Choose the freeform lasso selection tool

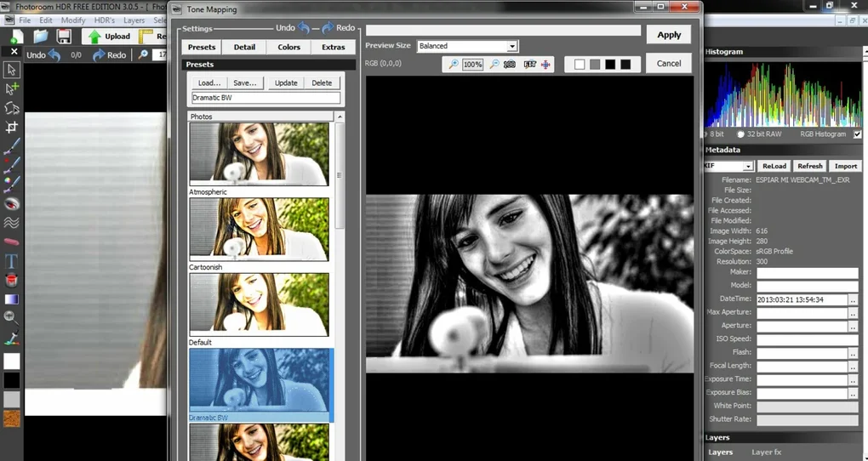click(x=12, y=108)
